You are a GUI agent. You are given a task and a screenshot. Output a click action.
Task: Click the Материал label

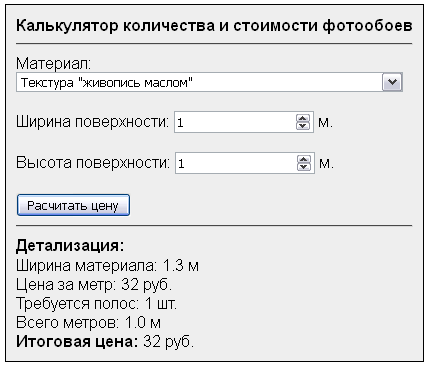pyautogui.click(x=53, y=63)
